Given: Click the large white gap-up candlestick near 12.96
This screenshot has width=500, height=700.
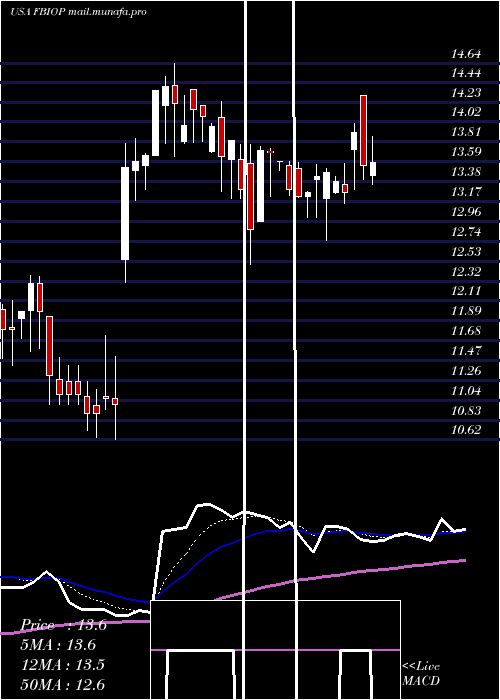Looking at the screenshot, I should [x=125, y=213].
